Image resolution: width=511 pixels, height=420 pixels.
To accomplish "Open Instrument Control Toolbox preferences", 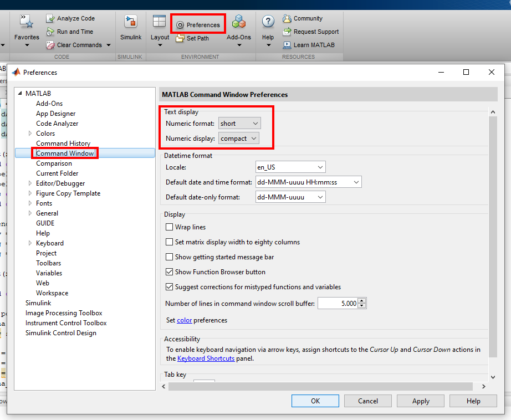I will (x=66, y=323).
